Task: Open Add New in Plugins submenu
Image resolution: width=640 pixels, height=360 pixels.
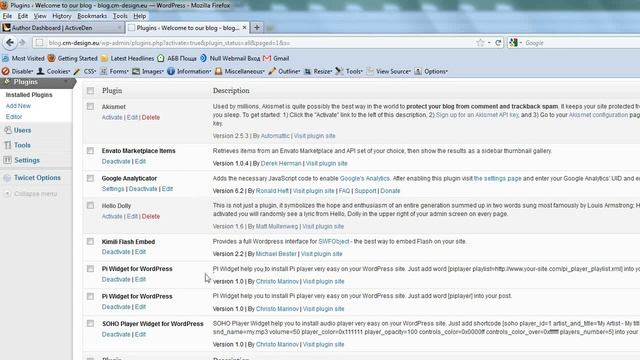Action: (18, 106)
